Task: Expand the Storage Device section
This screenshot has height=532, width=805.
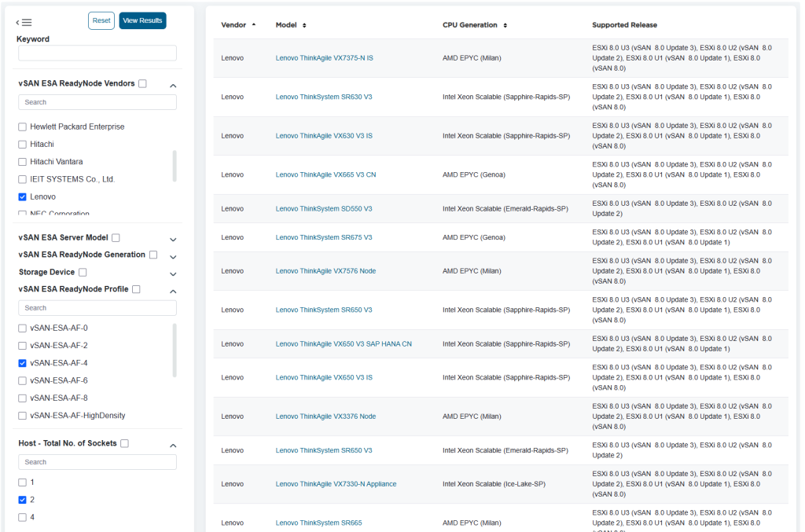Action: point(173,274)
